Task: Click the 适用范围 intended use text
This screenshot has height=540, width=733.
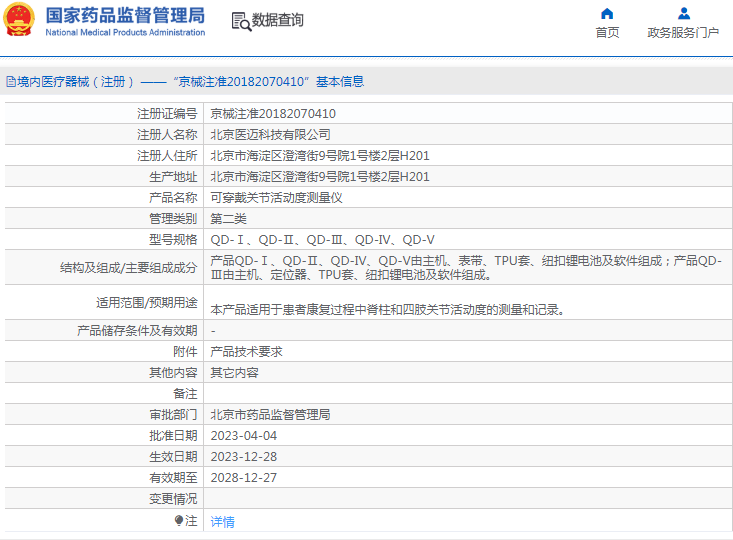Action: [388, 310]
